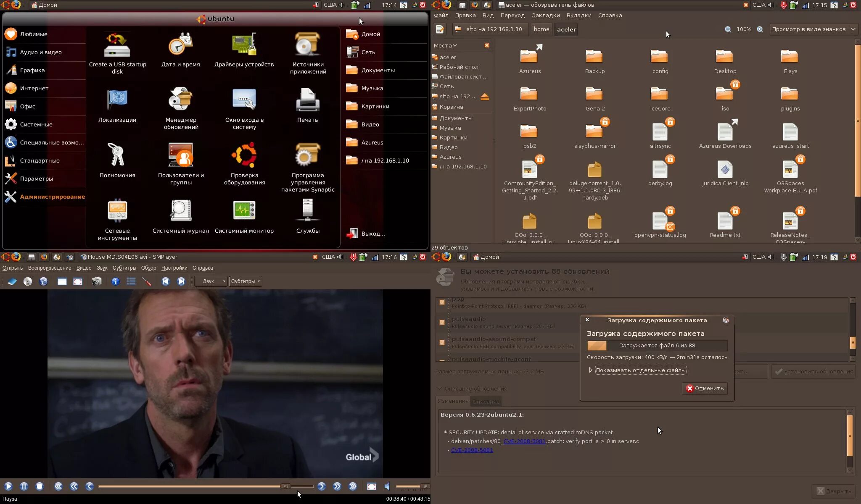The height and width of the screenshot is (504, 861).
Task: Toggle the pulseaudio update checkbox
Action: [442, 322]
